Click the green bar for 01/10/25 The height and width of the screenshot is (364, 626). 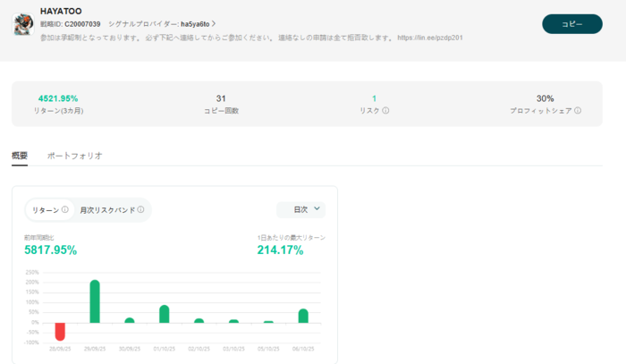[x=164, y=314]
